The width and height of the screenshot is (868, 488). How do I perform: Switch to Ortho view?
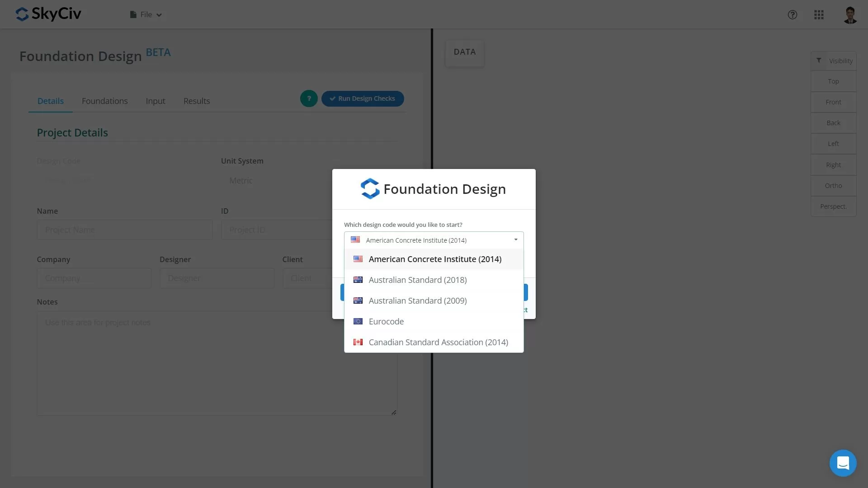833,186
